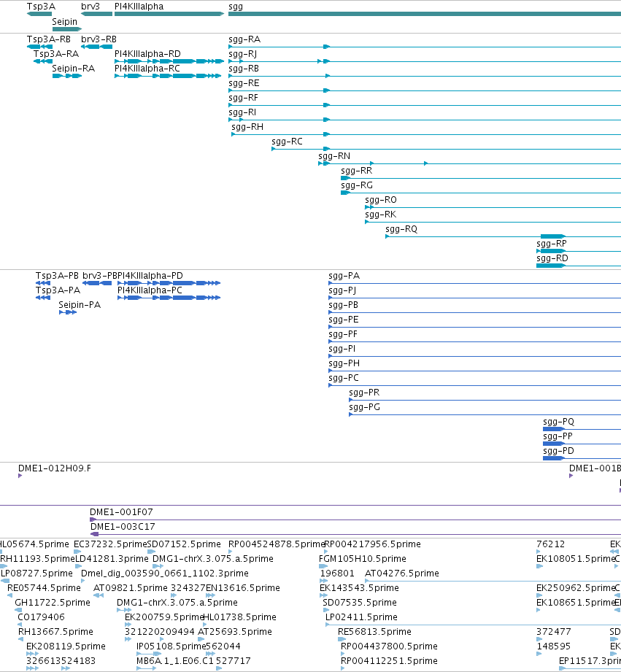The image size is (621, 672).
Task: Click the Tsp3A-RB transcript label
Action: (x=49, y=39)
